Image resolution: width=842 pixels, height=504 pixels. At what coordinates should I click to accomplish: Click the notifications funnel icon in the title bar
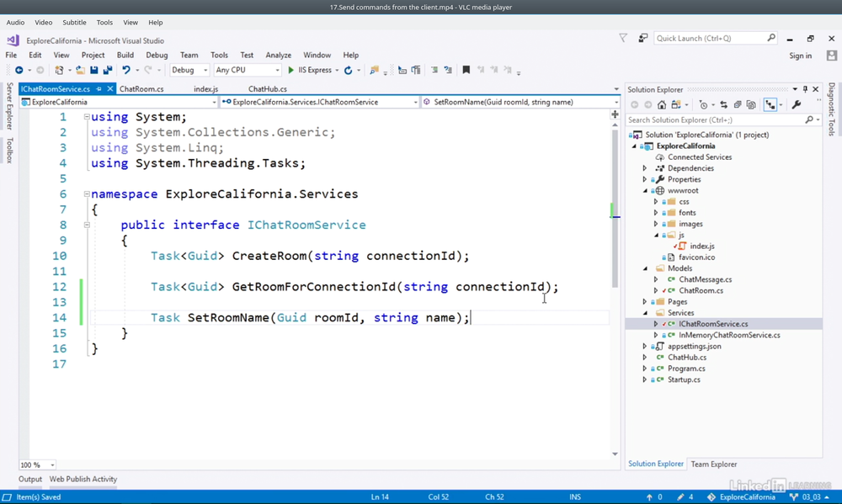click(623, 38)
